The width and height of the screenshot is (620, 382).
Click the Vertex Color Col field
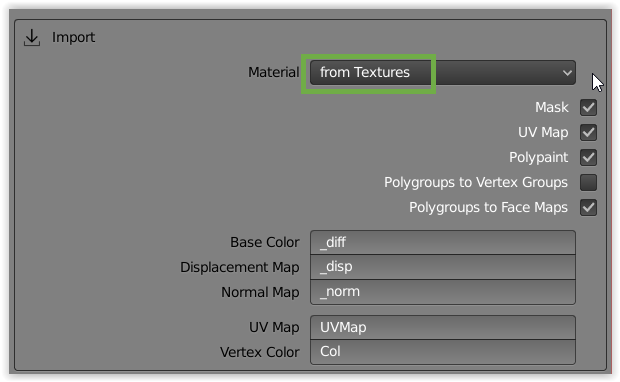coord(442,352)
